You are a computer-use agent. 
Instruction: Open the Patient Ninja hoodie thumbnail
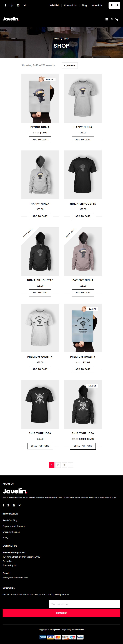click(x=83, y=251)
